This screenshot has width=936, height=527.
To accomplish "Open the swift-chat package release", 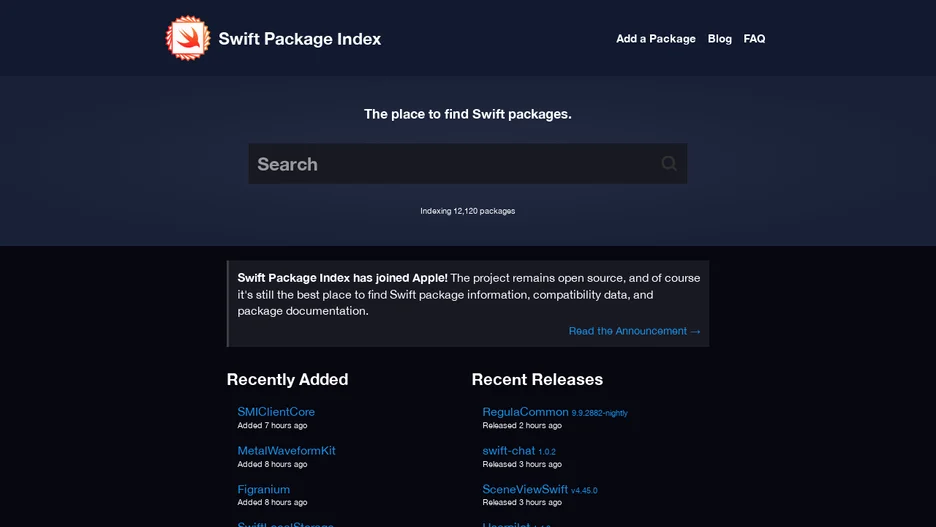I will (509, 451).
